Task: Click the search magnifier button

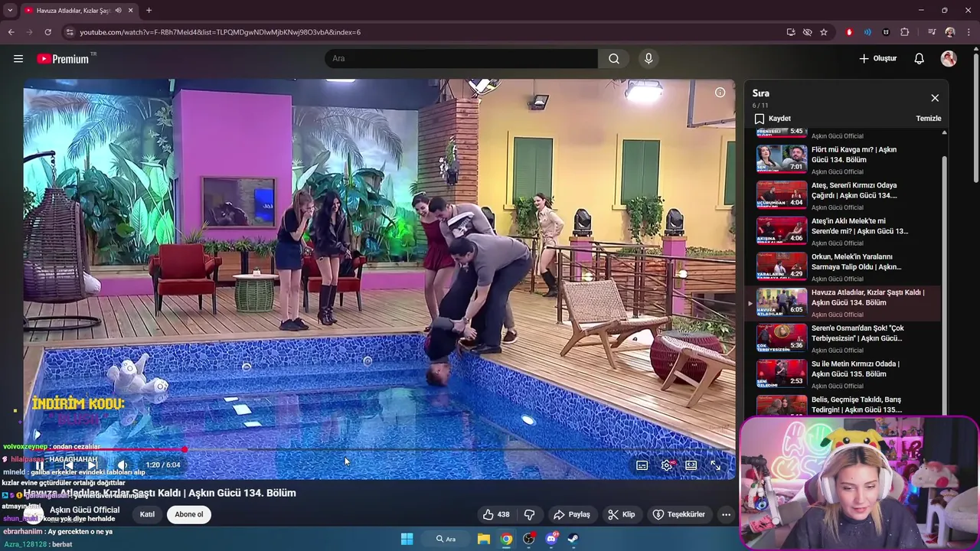Action: click(x=614, y=58)
